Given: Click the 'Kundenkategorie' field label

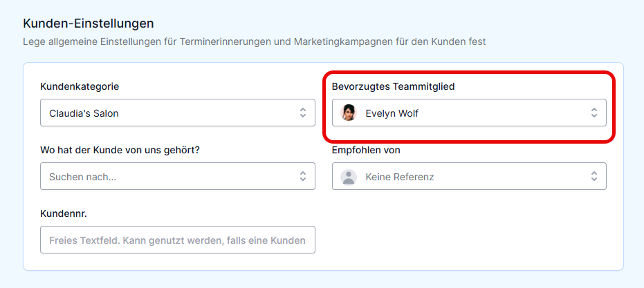Looking at the screenshot, I should [x=80, y=86].
